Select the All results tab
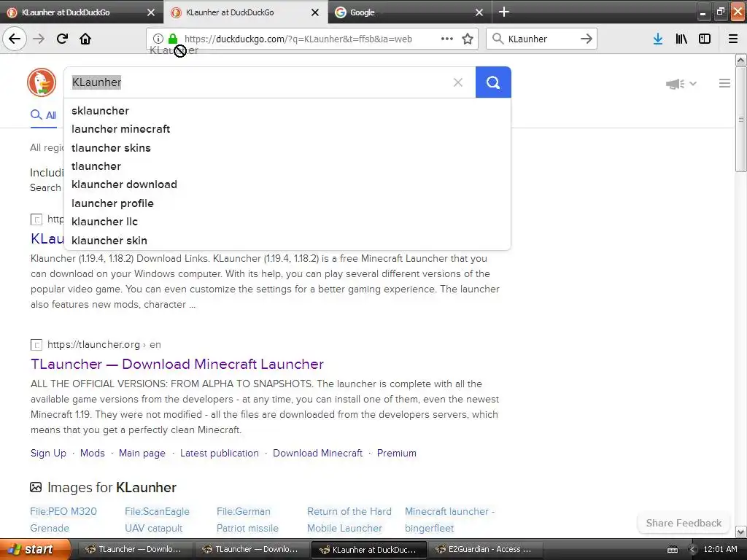This screenshot has height=560, width=747. [x=43, y=115]
